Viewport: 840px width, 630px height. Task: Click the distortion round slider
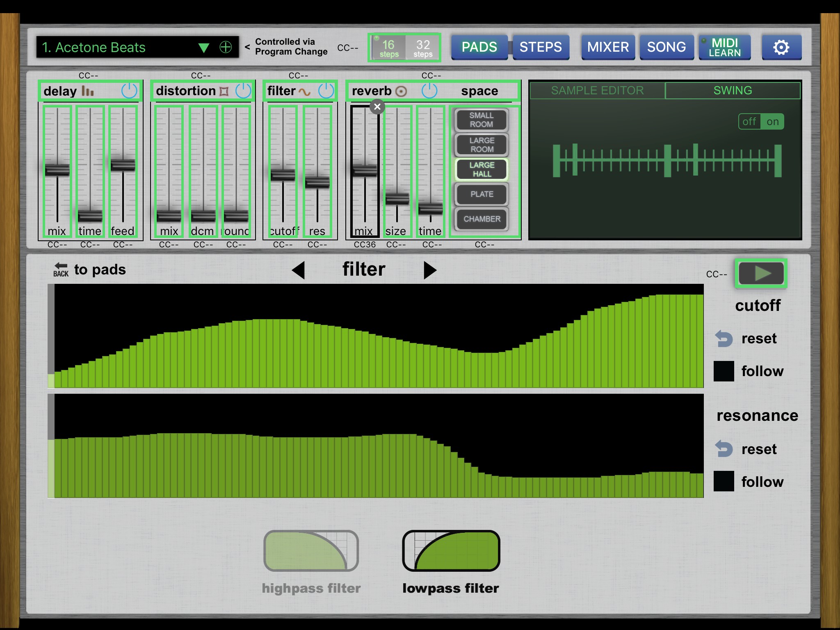236,171
